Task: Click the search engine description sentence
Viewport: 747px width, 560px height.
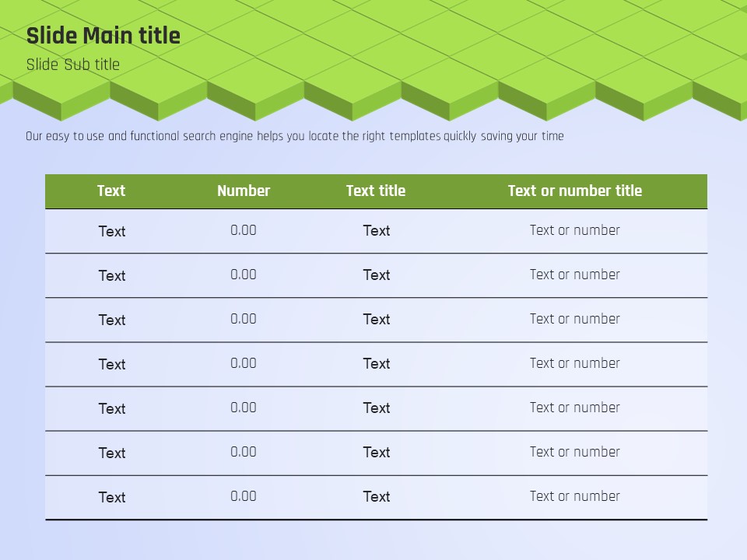Action: [295, 136]
